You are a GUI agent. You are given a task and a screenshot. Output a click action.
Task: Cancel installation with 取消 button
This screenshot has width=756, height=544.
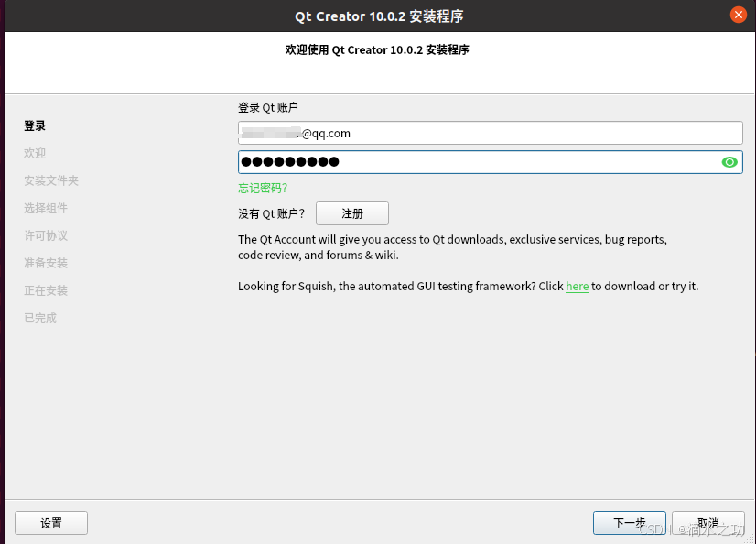pos(707,523)
